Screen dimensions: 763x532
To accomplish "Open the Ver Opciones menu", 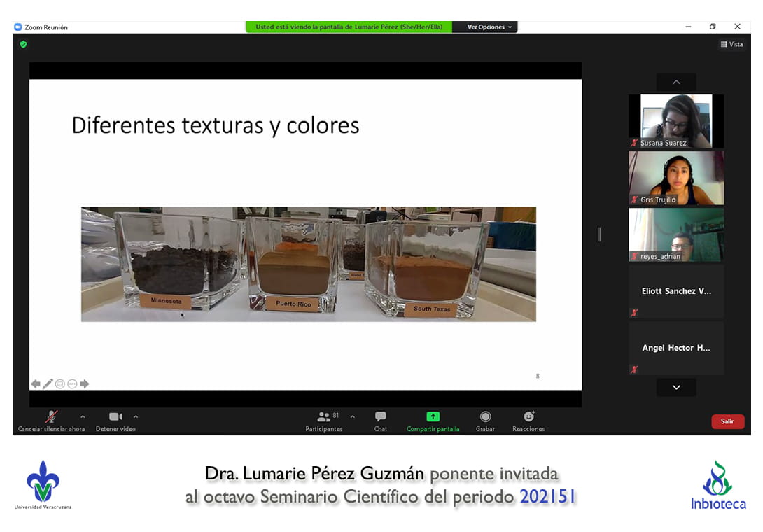I will tap(489, 27).
